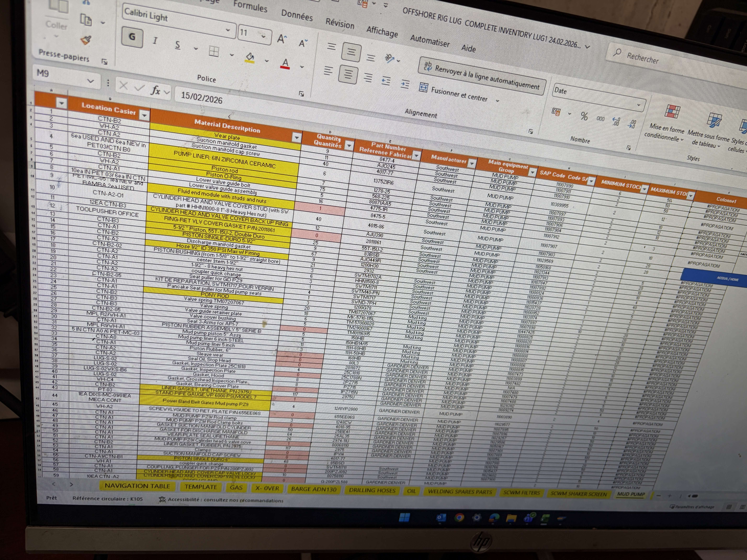Open the Borders tool icon
Screen dimensions: 747x560
point(214,51)
